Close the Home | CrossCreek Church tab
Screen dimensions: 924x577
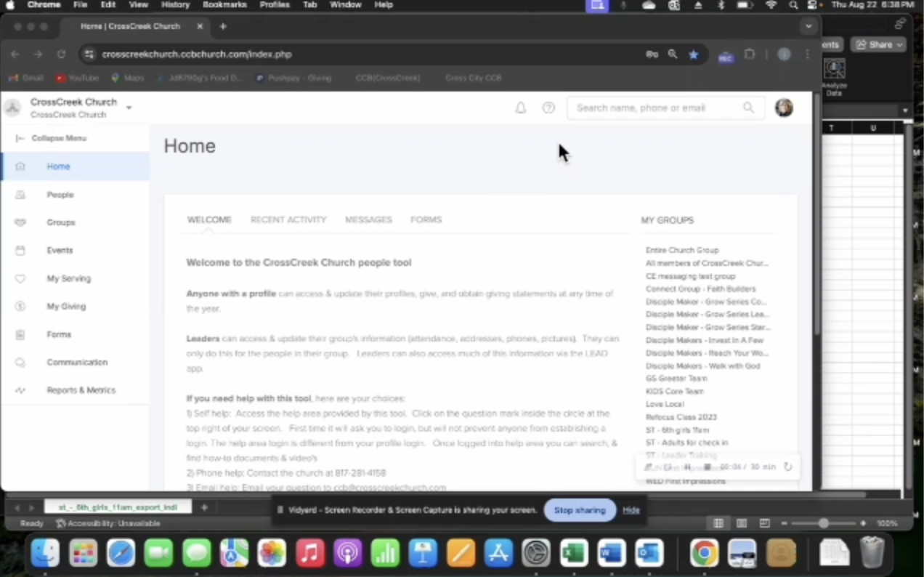pos(200,26)
